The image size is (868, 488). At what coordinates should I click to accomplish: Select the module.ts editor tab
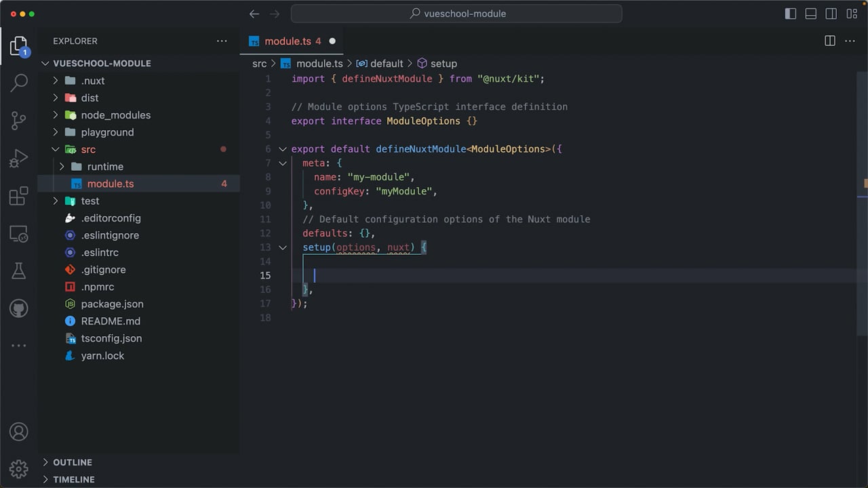[x=292, y=41]
